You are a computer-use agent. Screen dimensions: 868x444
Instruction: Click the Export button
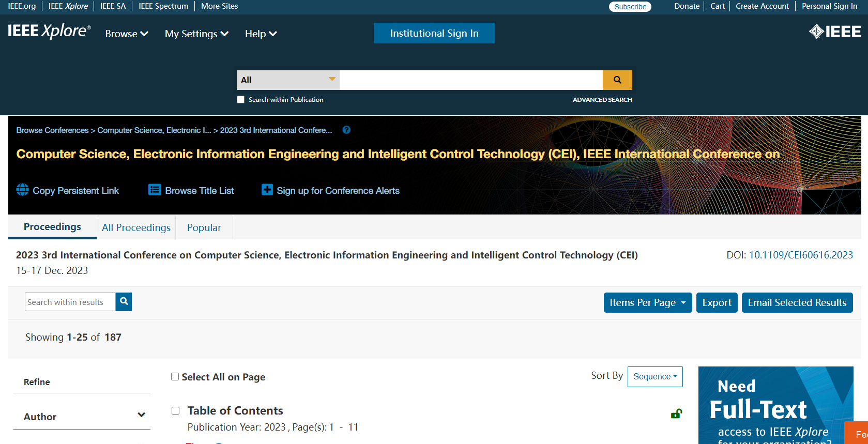coord(717,303)
